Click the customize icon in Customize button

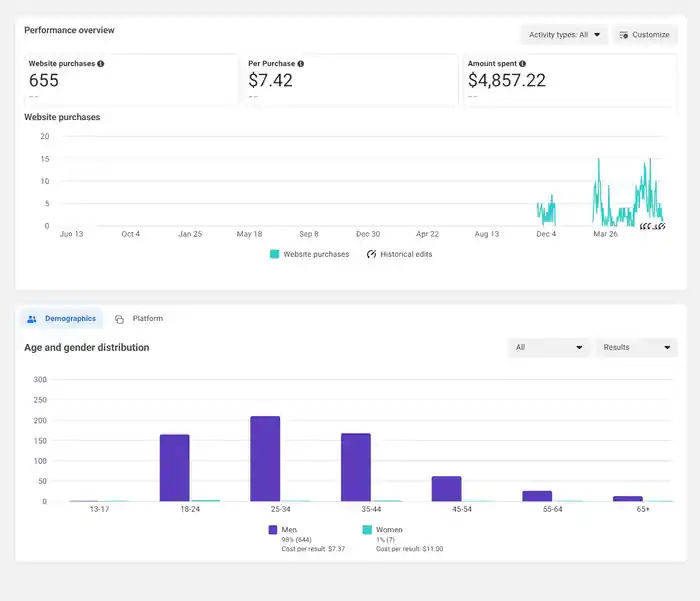point(624,35)
